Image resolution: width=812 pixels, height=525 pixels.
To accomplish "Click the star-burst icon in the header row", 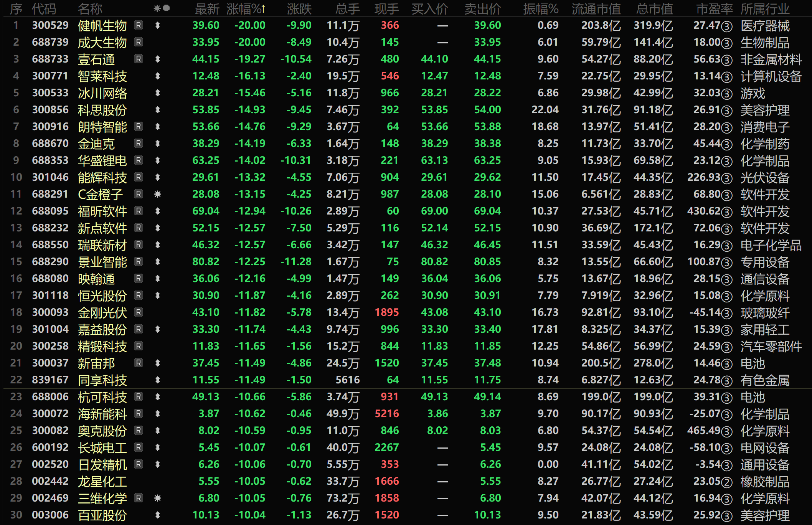I will tap(157, 8).
